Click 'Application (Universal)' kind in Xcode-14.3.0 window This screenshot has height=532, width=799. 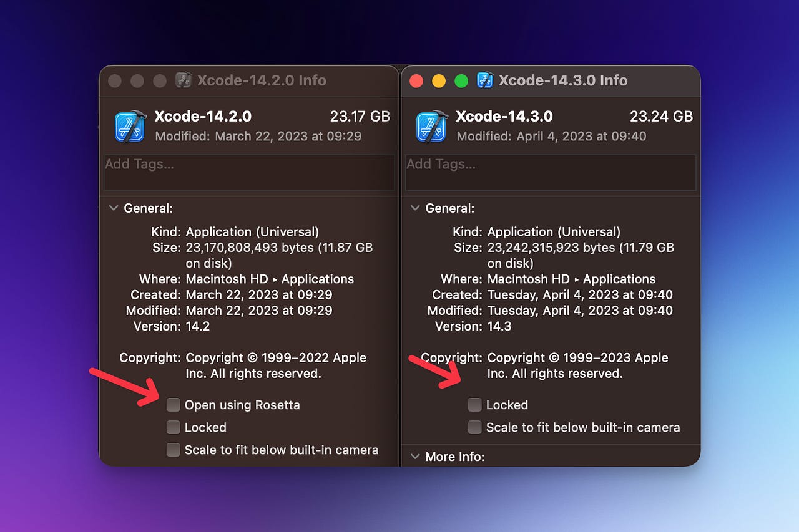tap(554, 232)
